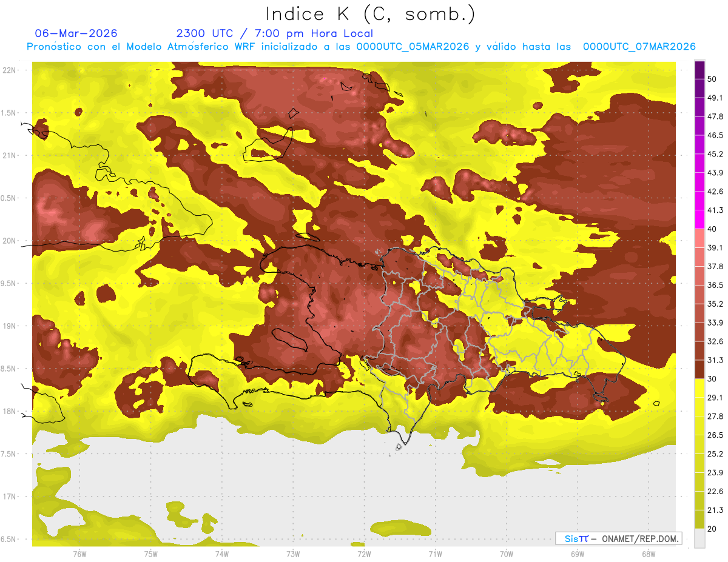Pick the magenta swatch between 40 and 41.3
This screenshot has height=562, width=728.
click(699, 219)
